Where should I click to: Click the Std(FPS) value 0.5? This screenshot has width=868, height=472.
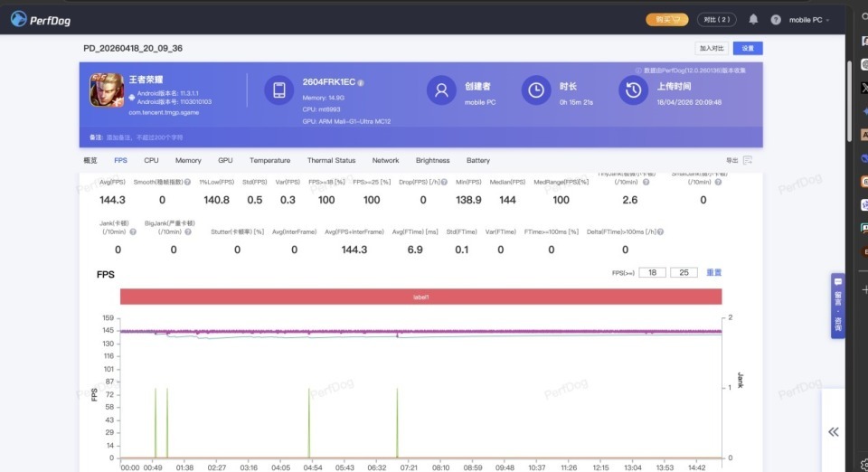coord(255,200)
